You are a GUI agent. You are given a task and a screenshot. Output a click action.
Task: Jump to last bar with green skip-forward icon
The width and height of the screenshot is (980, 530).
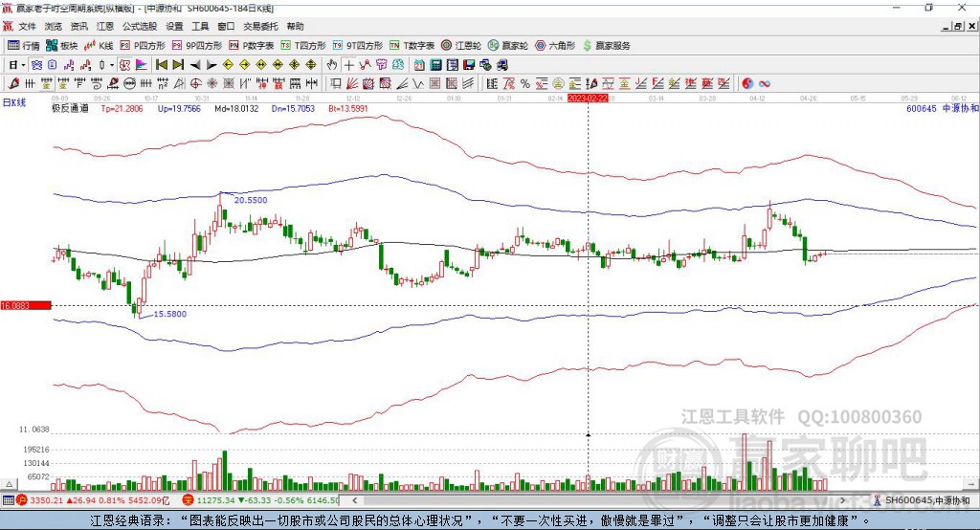point(178,65)
